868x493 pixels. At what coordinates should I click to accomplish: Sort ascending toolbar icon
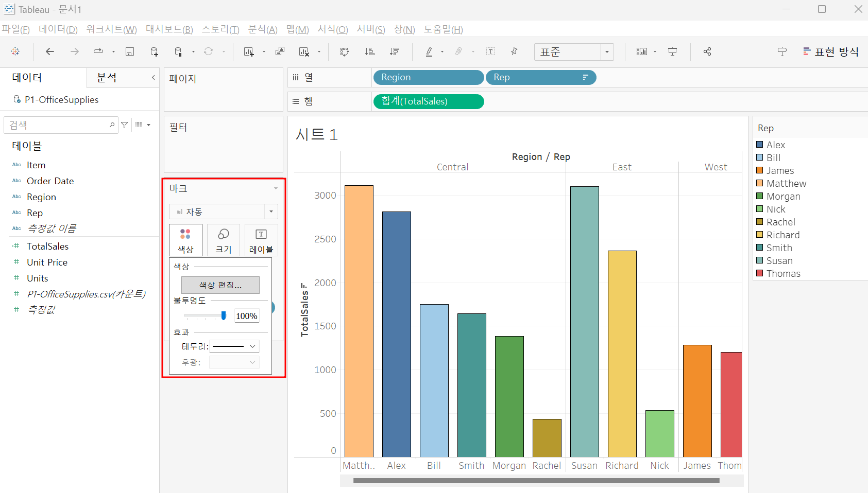click(369, 51)
